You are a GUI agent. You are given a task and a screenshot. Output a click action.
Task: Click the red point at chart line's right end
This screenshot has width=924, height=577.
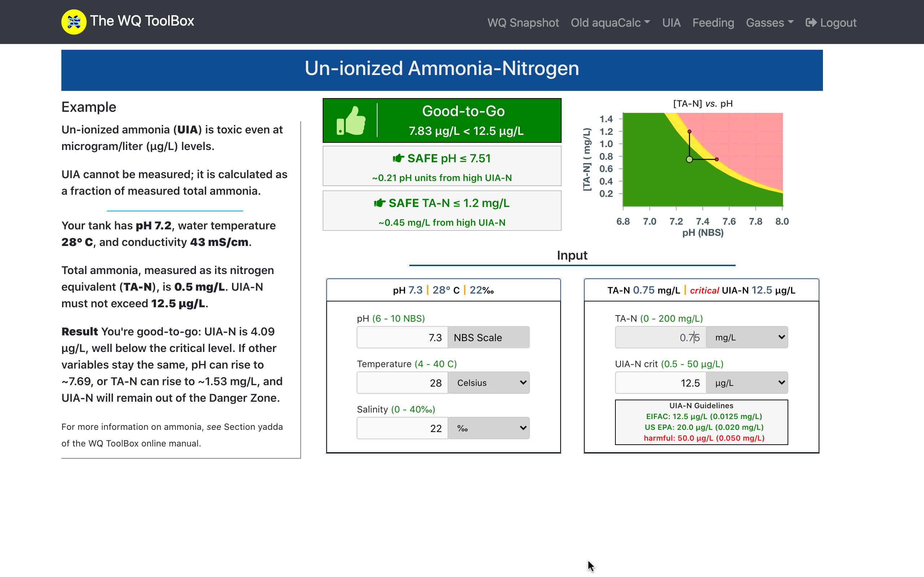click(717, 159)
